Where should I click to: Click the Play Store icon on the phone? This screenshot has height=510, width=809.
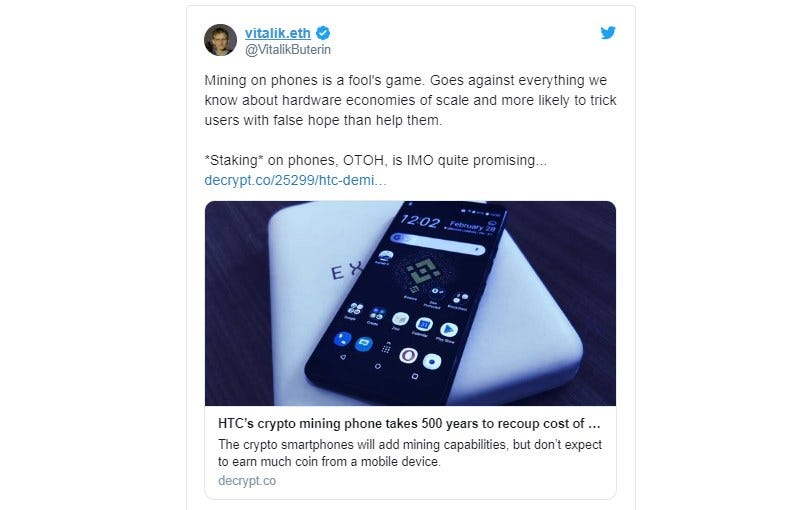449,329
